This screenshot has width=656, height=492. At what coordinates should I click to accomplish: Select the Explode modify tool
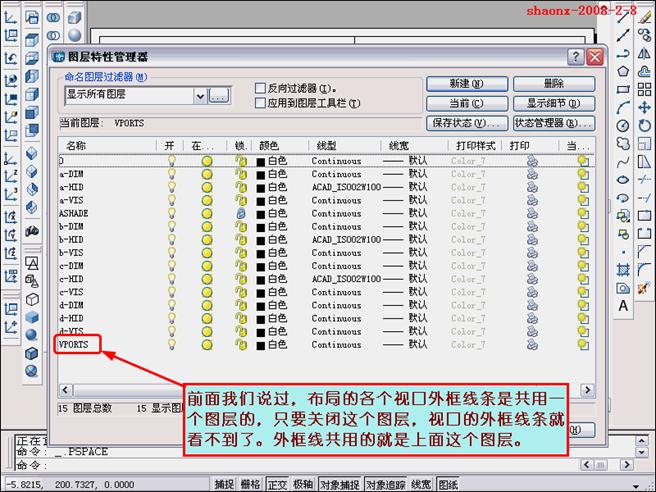(644, 288)
